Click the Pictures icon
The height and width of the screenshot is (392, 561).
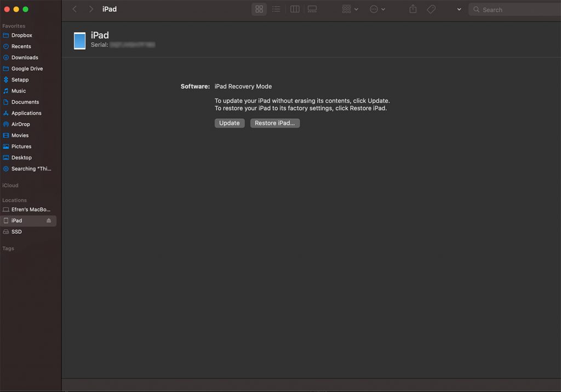tap(5, 146)
